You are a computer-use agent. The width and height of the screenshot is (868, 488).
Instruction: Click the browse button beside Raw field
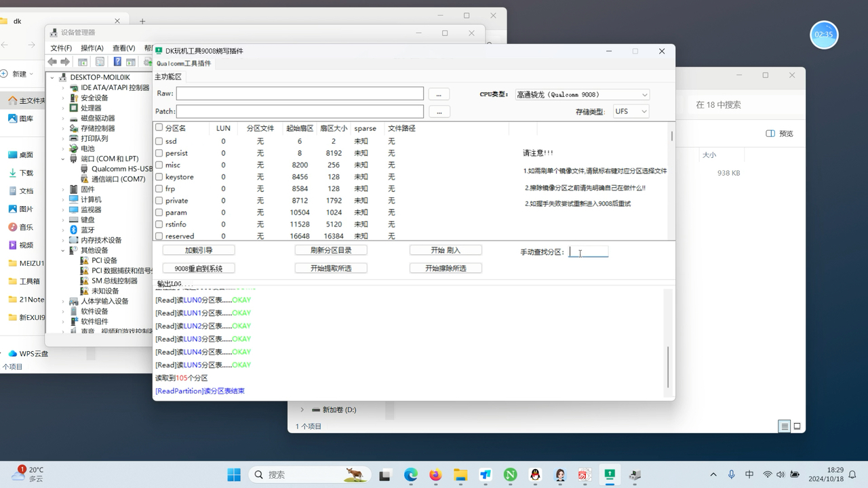tap(439, 94)
